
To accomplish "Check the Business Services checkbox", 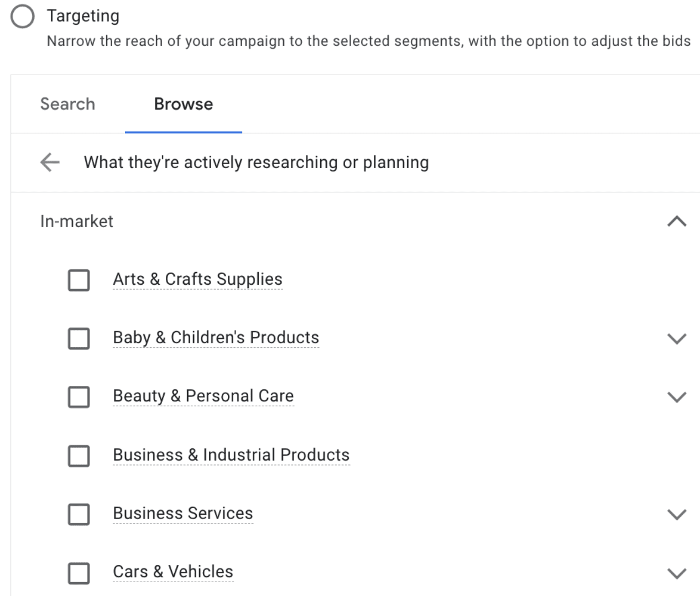I will [x=79, y=515].
